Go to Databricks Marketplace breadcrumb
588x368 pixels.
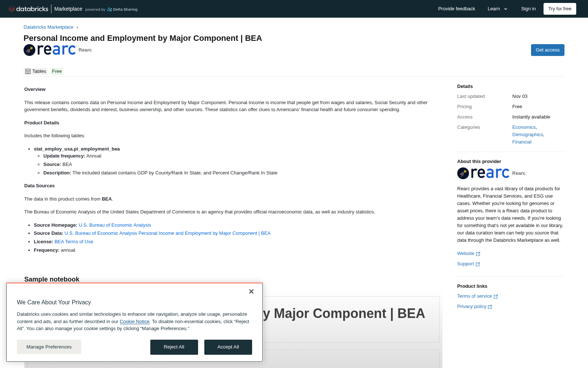pyautogui.click(x=49, y=27)
